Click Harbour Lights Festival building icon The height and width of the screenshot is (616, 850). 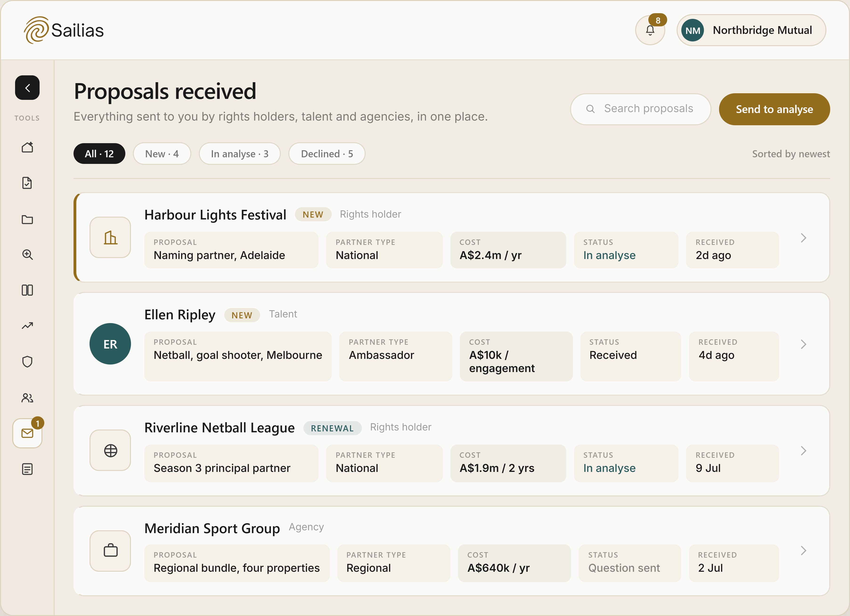click(x=110, y=237)
